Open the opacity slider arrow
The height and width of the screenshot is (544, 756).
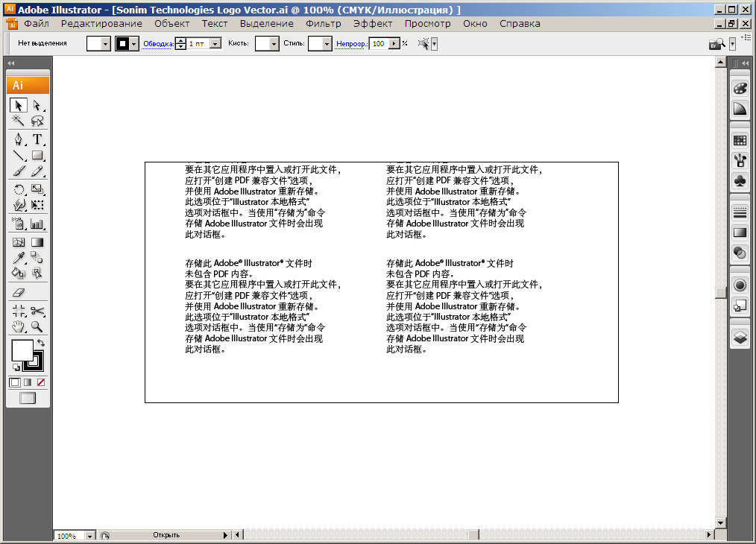click(394, 44)
